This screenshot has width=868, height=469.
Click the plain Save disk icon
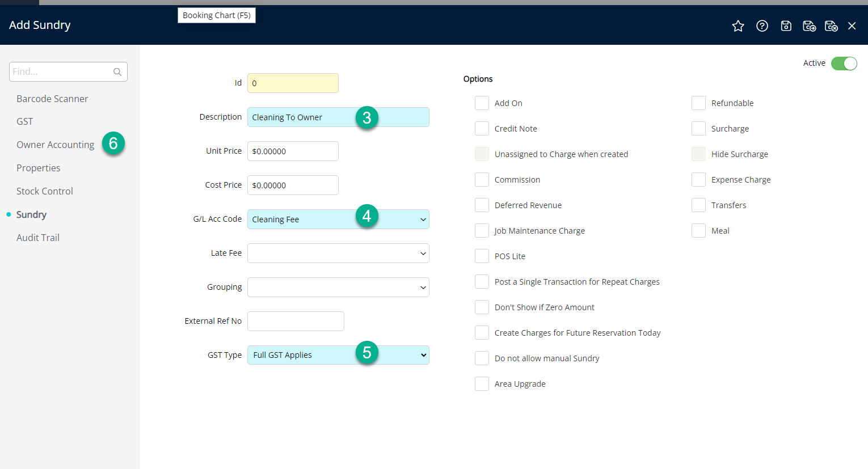tap(786, 26)
